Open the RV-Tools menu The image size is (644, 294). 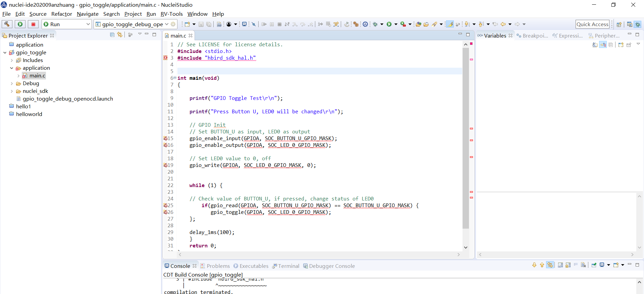point(171,14)
